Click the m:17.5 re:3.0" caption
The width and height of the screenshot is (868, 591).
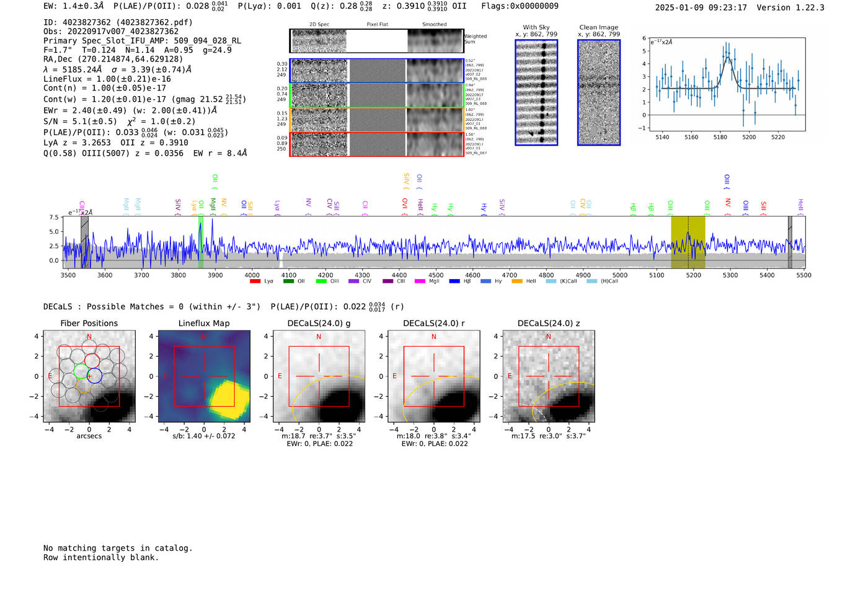tap(549, 436)
